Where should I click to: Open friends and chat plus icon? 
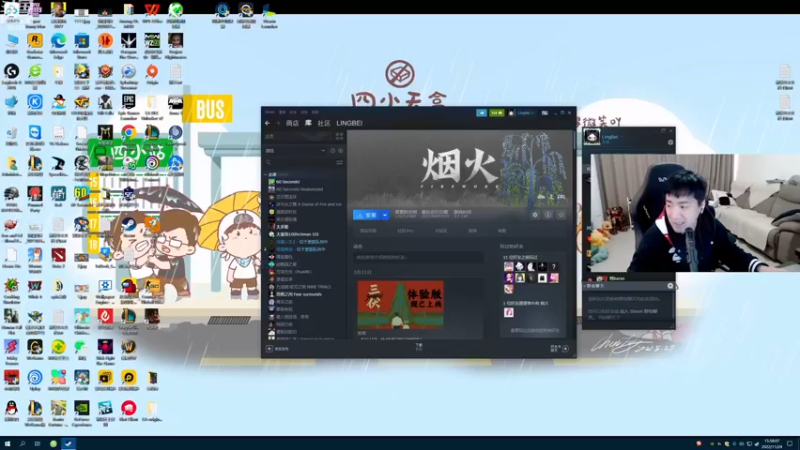[565, 348]
